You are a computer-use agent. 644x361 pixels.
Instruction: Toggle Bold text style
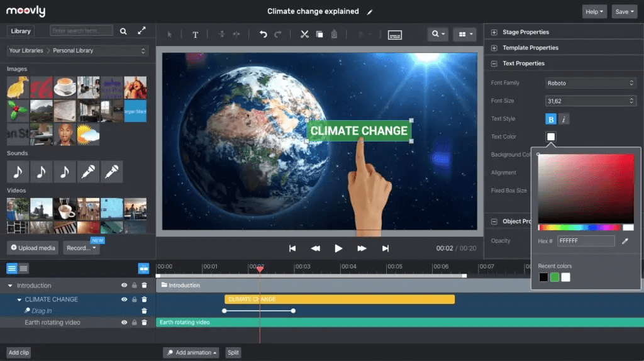tap(550, 119)
